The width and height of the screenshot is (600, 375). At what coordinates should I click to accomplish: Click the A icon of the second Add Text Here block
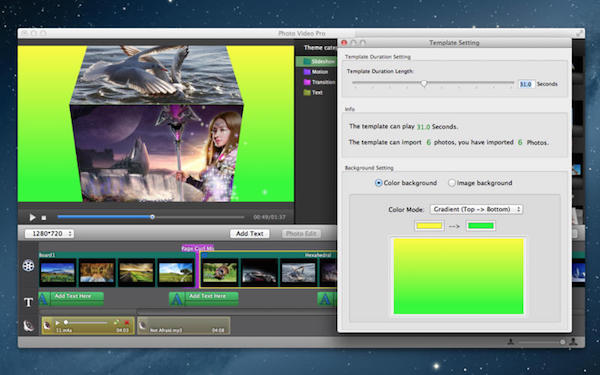pos(176,299)
